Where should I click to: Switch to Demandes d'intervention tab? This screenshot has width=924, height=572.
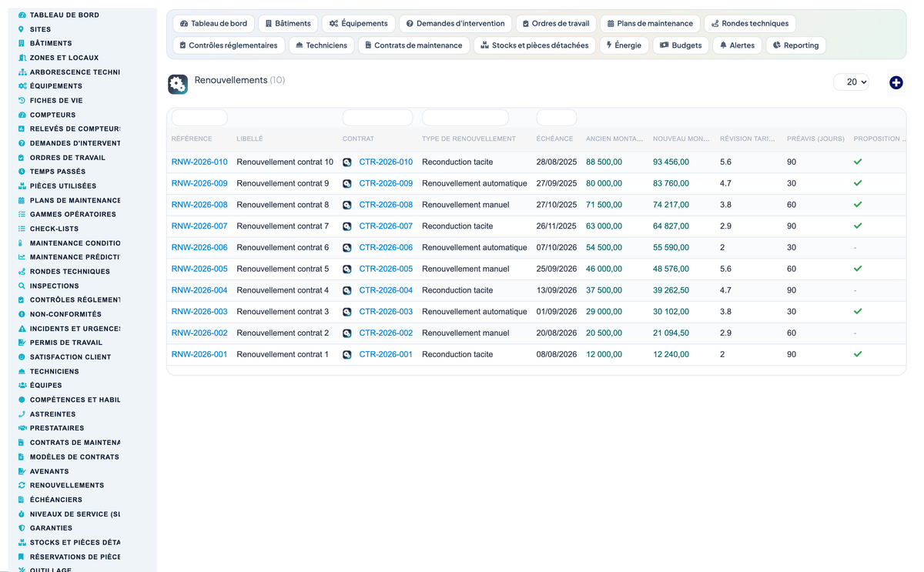[455, 24]
